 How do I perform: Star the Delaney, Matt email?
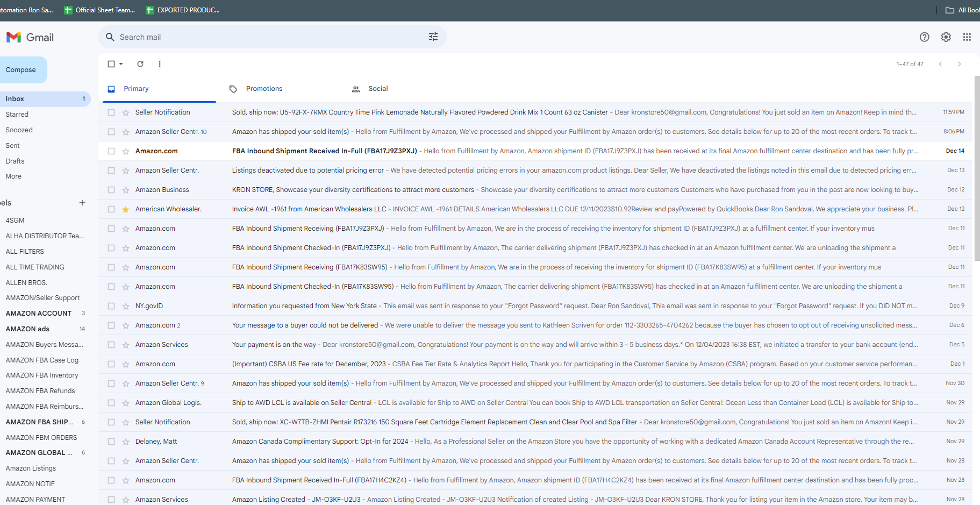click(x=126, y=442)
